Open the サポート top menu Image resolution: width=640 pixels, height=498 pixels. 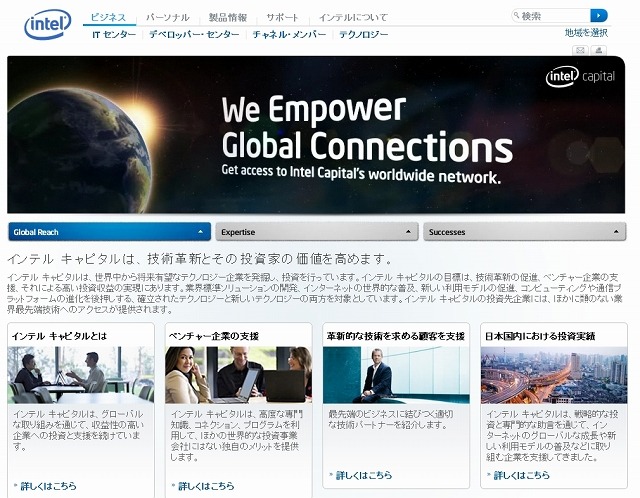click(282, 18)
